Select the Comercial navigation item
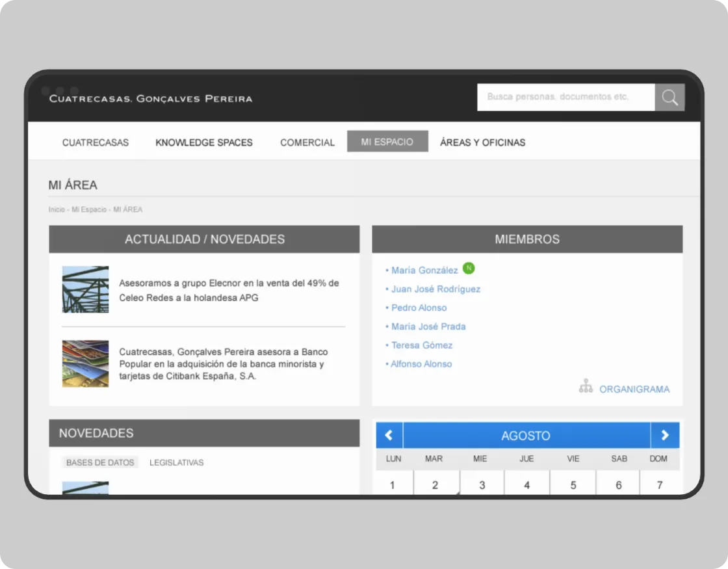Screen dimensions: 728x569 [x=307, y=142]
